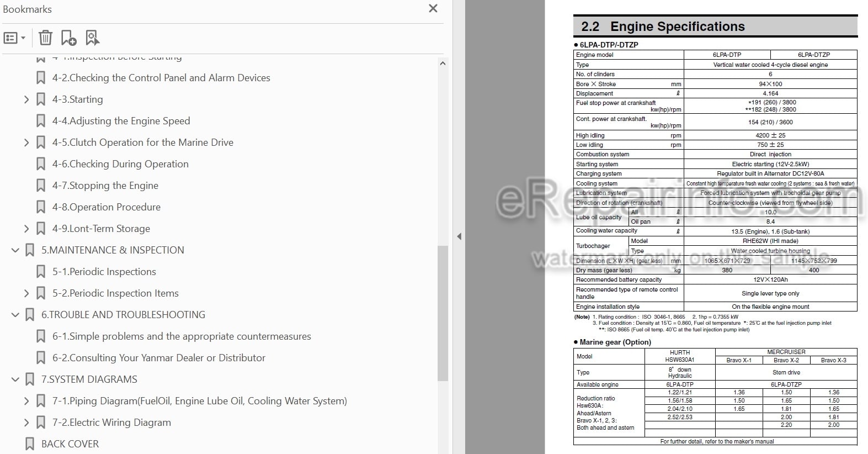Collapse the 5.MAINTENANCE & INSPECTION section
Viewport: 868px width, 454px height.
point(15,250)
